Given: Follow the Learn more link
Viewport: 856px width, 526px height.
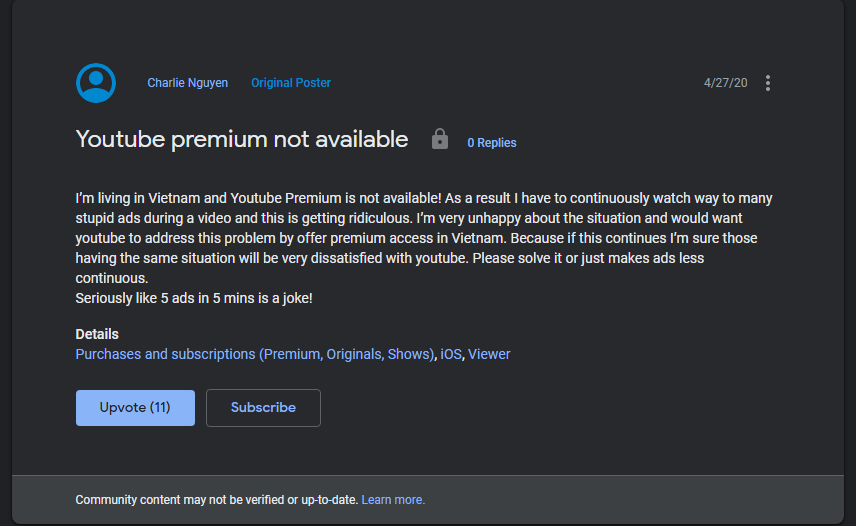Looking at the screenshot, I should click(393, 500).
